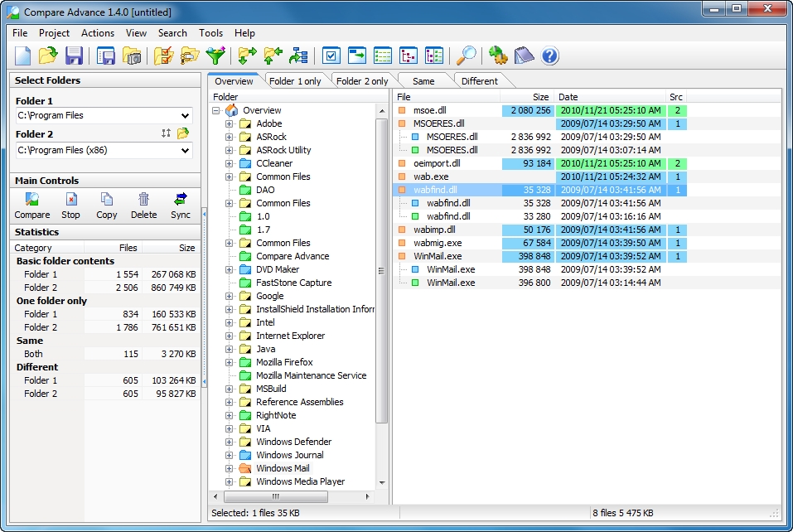The image size is (793, 532).
Task: Select the msoe.dll file row
Action: (x=540, y=110)
